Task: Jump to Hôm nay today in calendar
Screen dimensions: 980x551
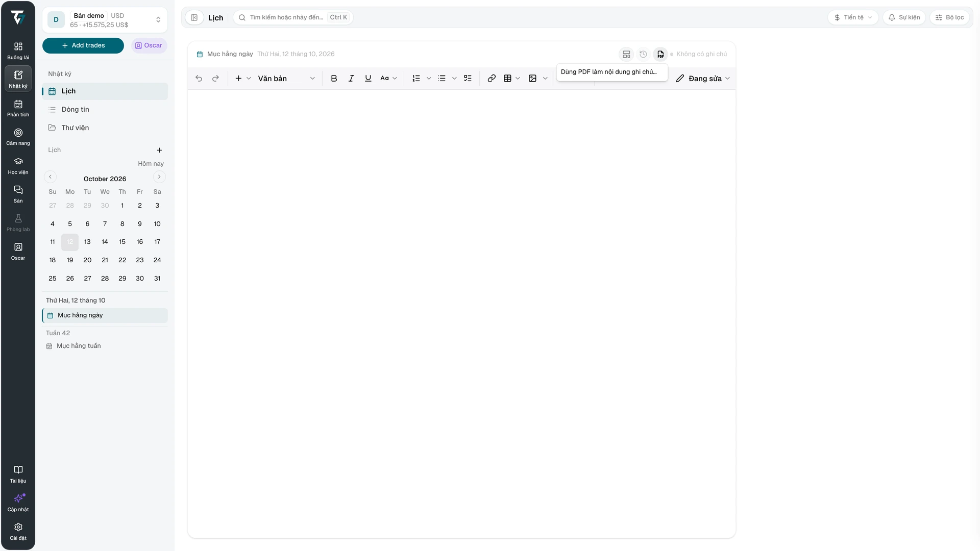Action: 151,164
